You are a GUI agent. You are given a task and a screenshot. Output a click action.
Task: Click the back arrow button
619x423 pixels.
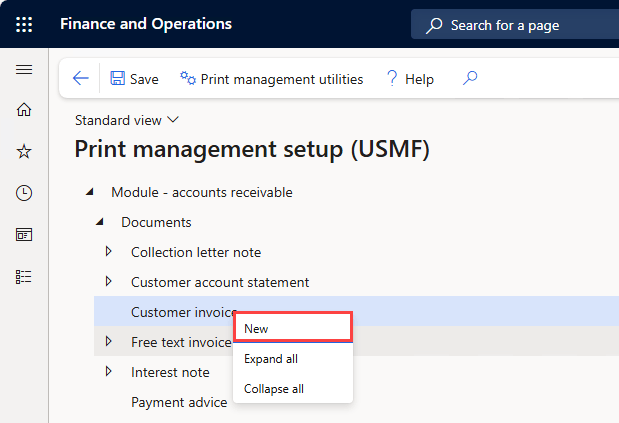coord(81,78)
